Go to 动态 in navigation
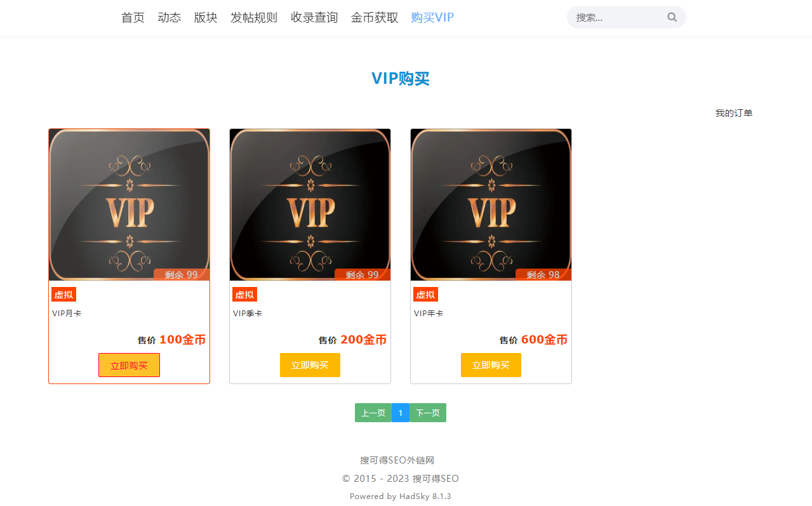812x506 pixels. [x=170, y=18]
